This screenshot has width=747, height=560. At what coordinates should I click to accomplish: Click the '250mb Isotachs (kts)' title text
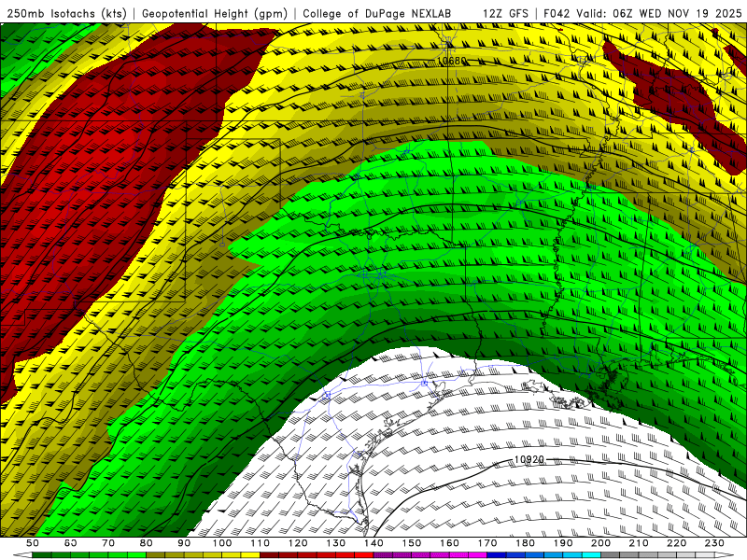click(x=67, y=13)
